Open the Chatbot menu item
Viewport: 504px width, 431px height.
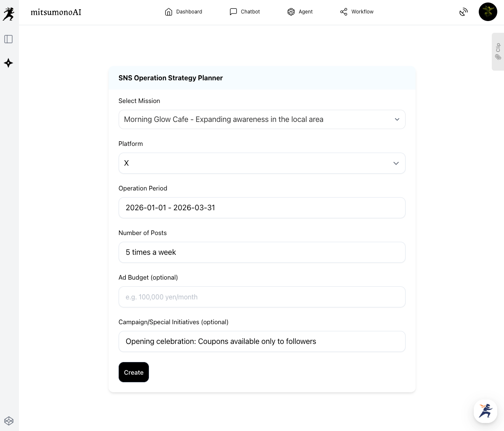click(x=245, y=12)
